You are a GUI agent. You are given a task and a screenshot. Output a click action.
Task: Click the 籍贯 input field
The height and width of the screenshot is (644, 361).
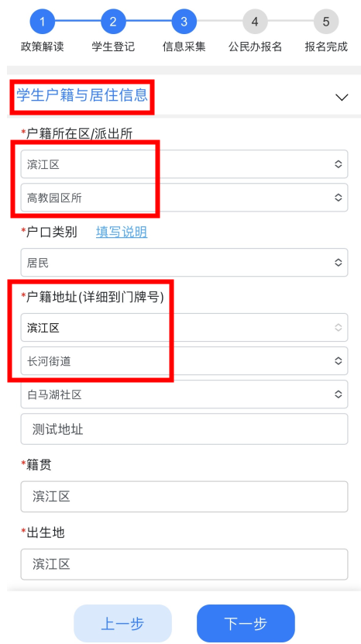click(184, 497)
